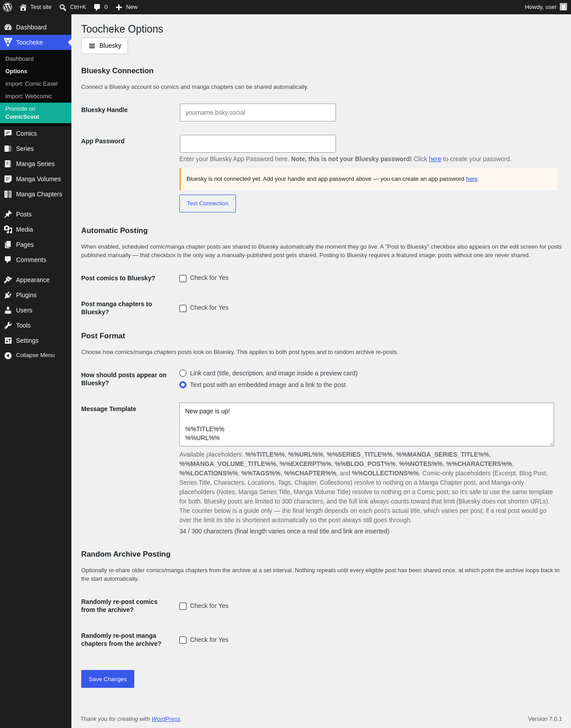Open the Ctrl+K search icon

[x=63, y=7]
